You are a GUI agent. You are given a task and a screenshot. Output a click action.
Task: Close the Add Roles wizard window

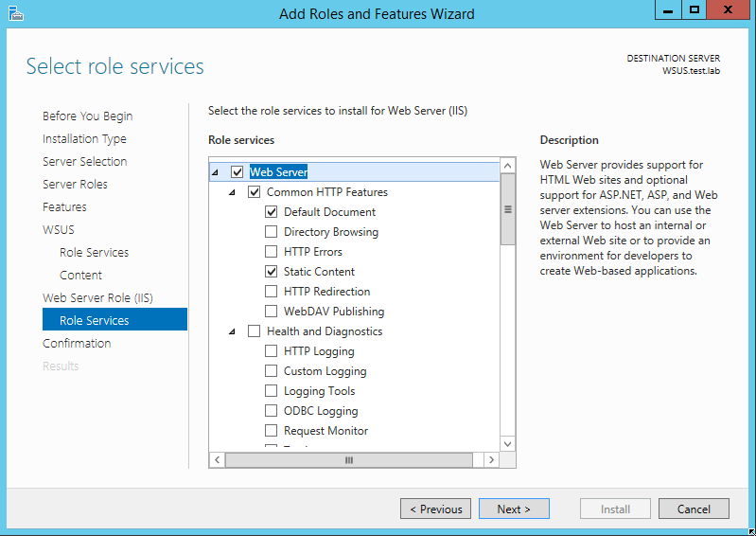pos(728,9)
